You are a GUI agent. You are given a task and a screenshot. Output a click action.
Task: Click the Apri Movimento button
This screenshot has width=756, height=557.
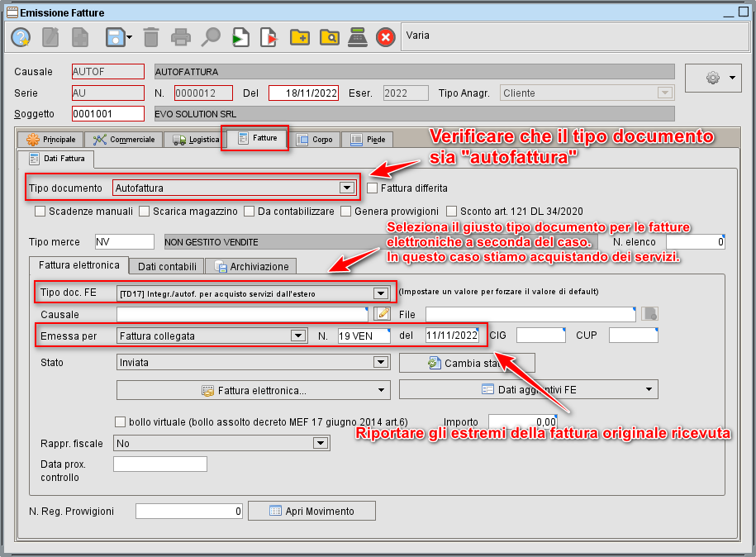(311, 510)
